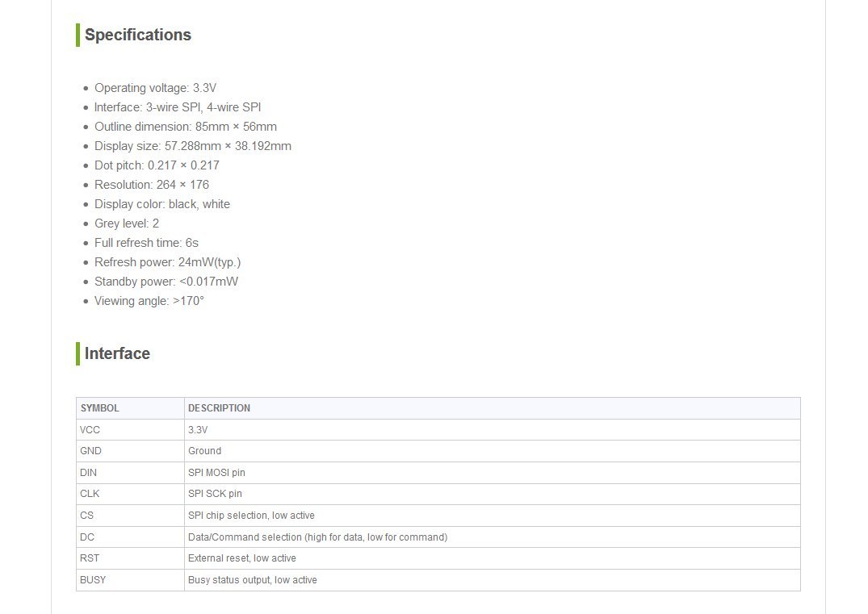The width and height of the screenshot is (868, 614).
Task: Click the Outline dimension 85mm × 56mm line
Action: (185, 127)
